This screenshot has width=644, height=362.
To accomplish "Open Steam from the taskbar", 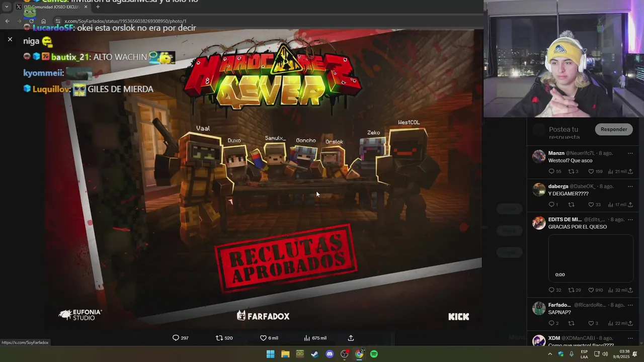I will pos(314,354).
